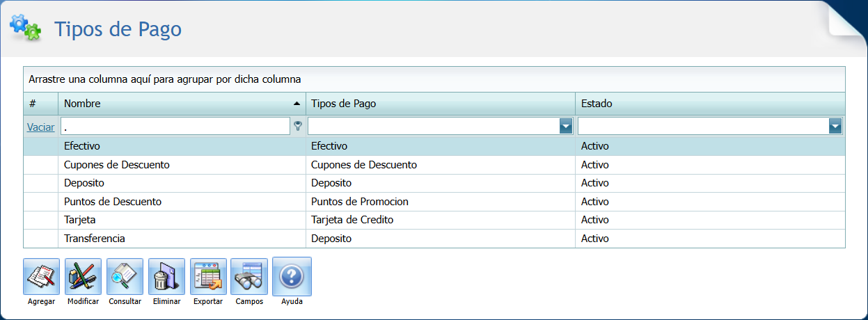868x320 pixels.
Task: Launch the Exportar icon
Action: click(x=207, y=276)
